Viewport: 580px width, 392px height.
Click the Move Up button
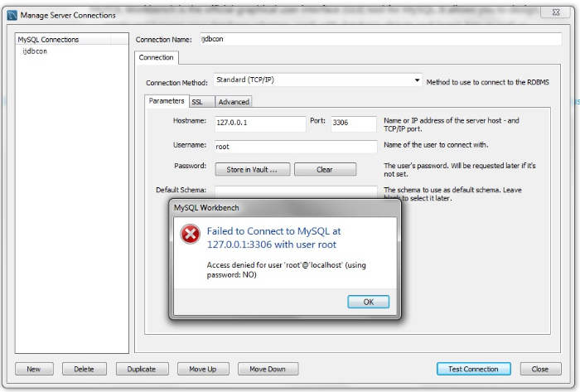[203, 369]
